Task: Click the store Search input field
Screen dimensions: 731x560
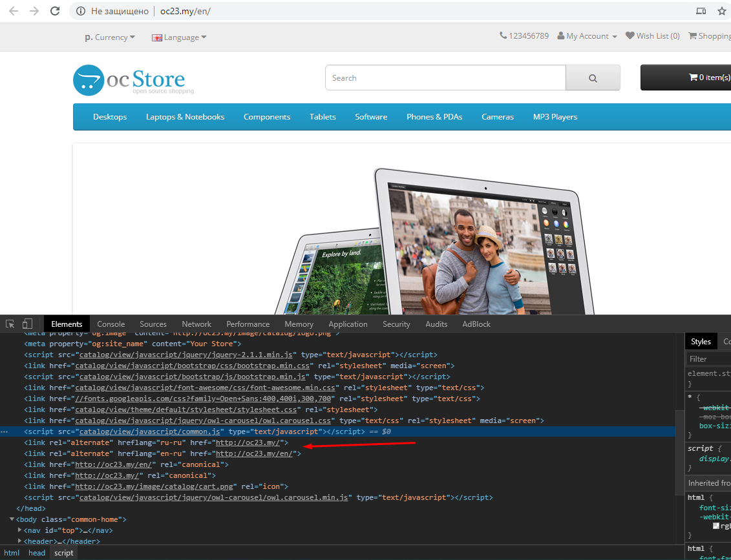Action: (445, 78)
